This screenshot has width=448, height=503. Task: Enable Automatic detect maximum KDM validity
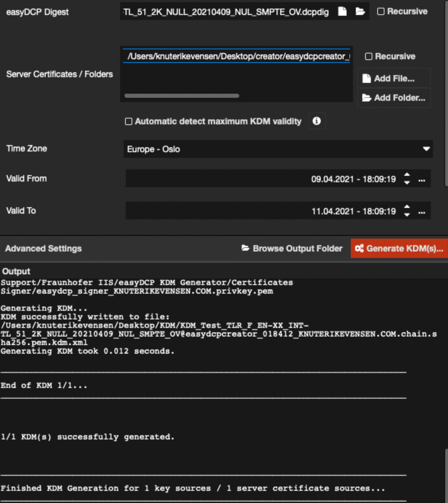coord(129,121)
